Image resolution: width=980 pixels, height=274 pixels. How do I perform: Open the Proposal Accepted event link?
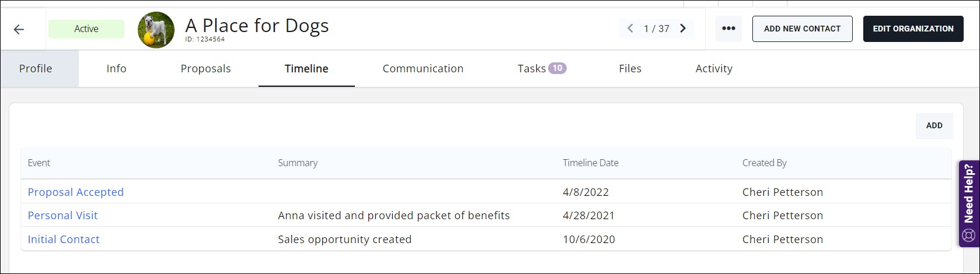[x=76, y=192]
